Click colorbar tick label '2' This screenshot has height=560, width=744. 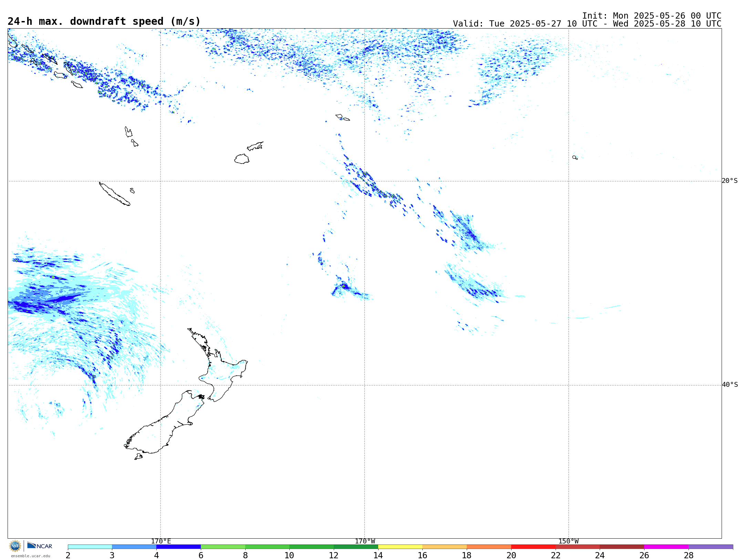[68, 555]
